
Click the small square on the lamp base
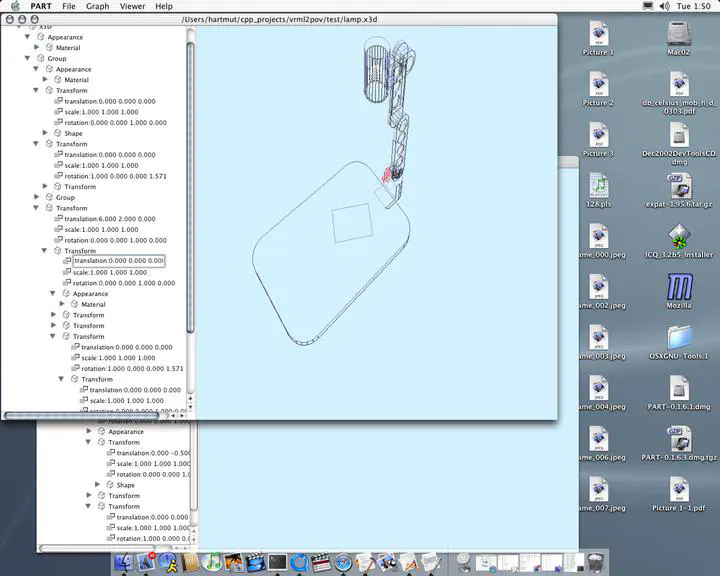352,223
